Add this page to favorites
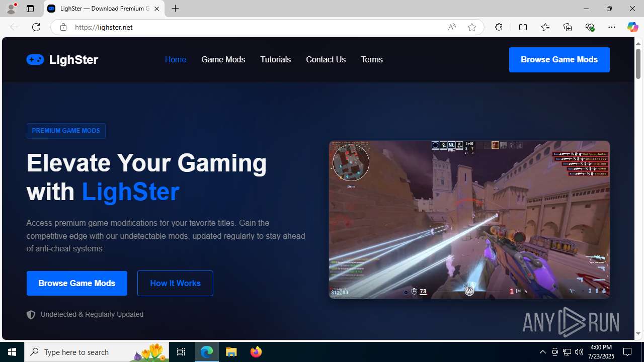Image resolution: width=644 pixels, height=362 pixels. click(472, 27)
